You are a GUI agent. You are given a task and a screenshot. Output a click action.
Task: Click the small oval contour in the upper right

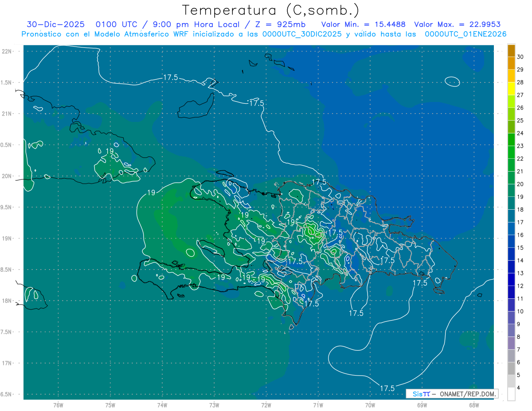(452, 81)
